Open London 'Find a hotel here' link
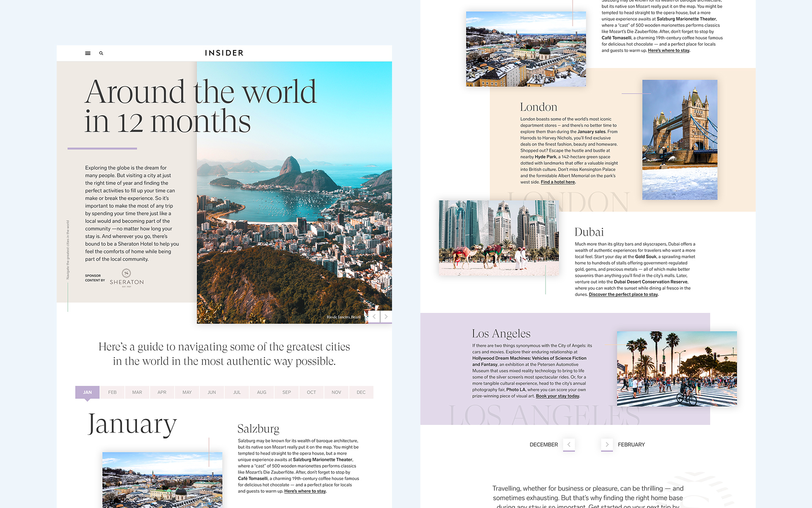The height and width of the screenshot is (508, 812). [x=558, y=182]
